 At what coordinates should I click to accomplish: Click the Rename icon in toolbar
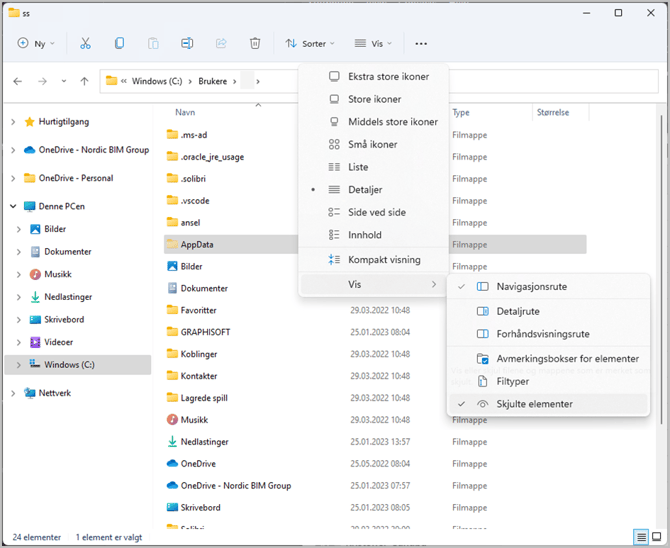187,44
